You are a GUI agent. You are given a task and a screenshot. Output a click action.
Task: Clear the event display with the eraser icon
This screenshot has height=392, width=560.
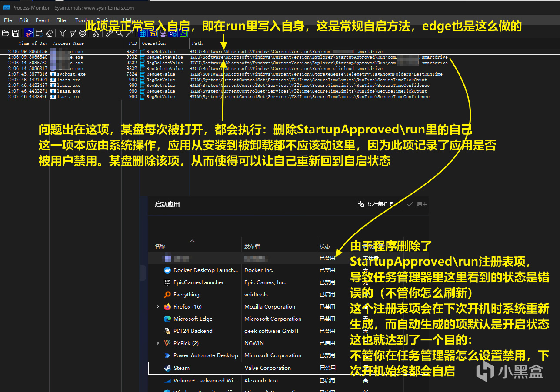tap(49, 33)
